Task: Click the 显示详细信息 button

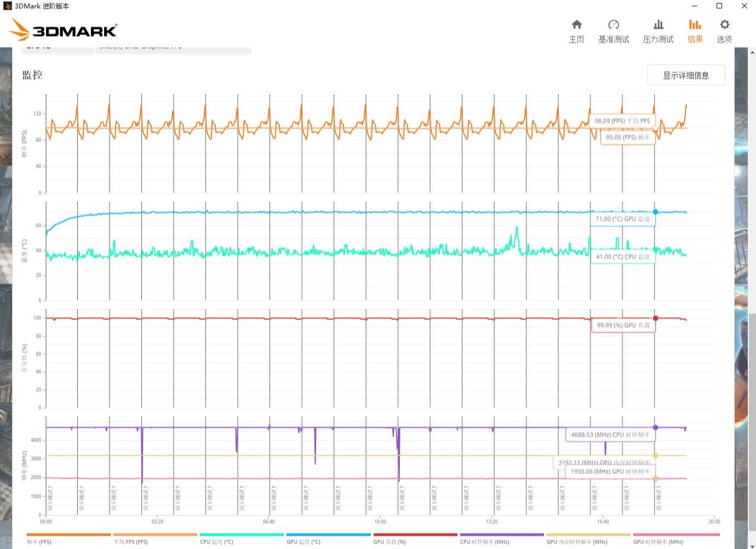Action: [686, 75]
